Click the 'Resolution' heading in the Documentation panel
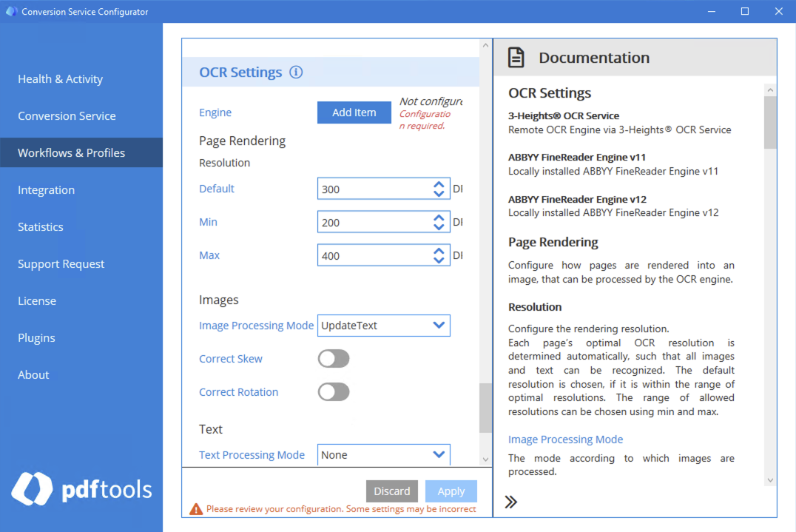This screenshot has height=532, width=796. (535, 307)
